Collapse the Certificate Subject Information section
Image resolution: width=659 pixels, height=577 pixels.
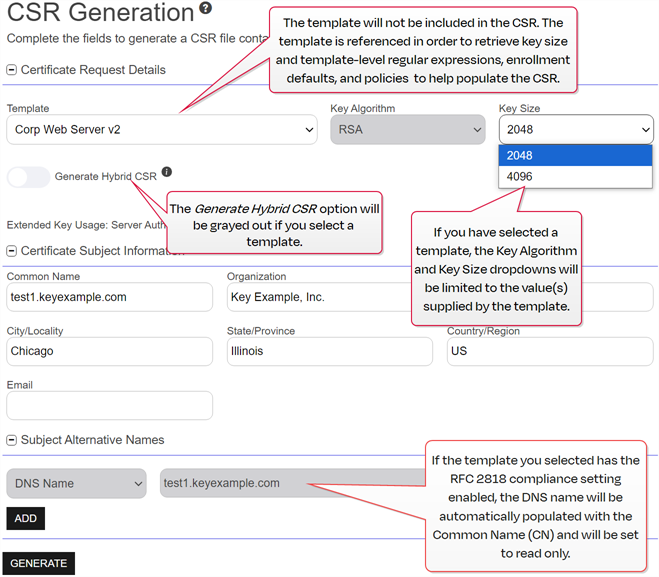(11, 251)
